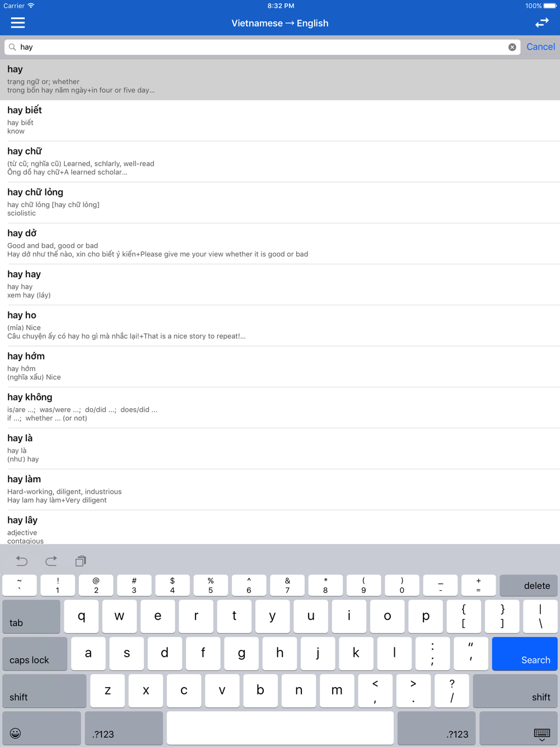Tap the undo arrow above keyboard

pos(22,561)
